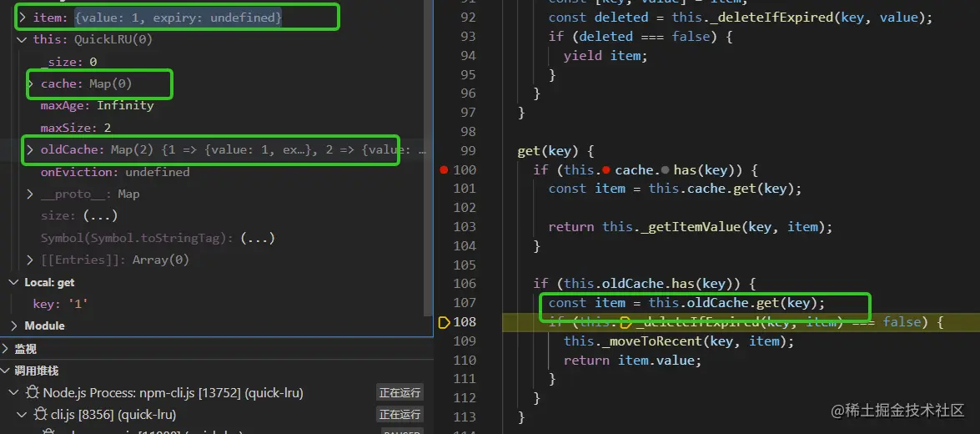The height and width of the screenshot is (434, 980).
Task: Click return item.value on line 110
Action: pos(632,361)
